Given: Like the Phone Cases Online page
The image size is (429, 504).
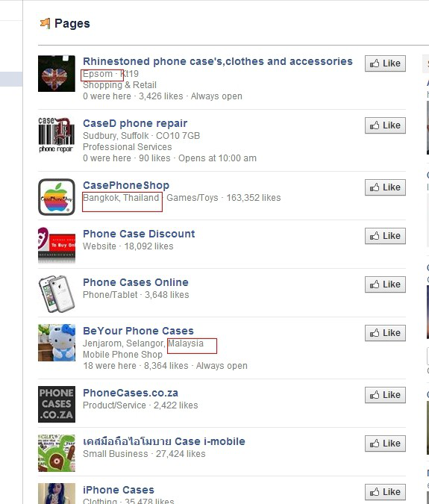Looking at the screenshot, I should coord(385,284).
